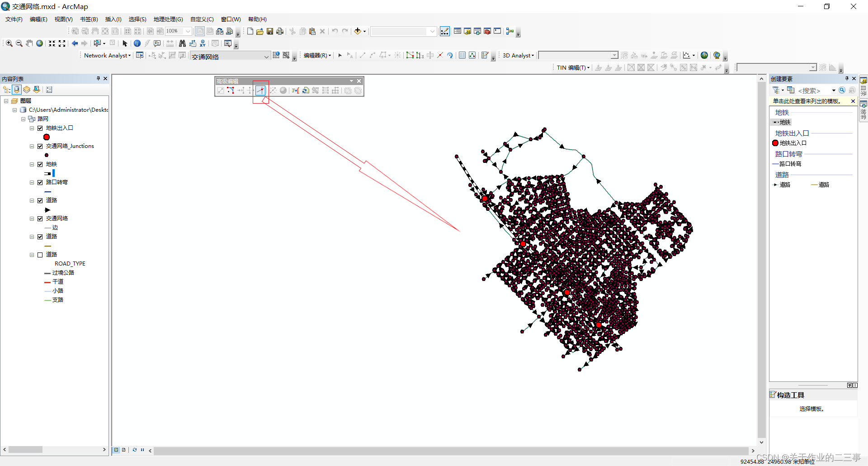Choose the Select Elements black arrow tool
This screenshot has width=868, height=466.
tap(125, 43)
